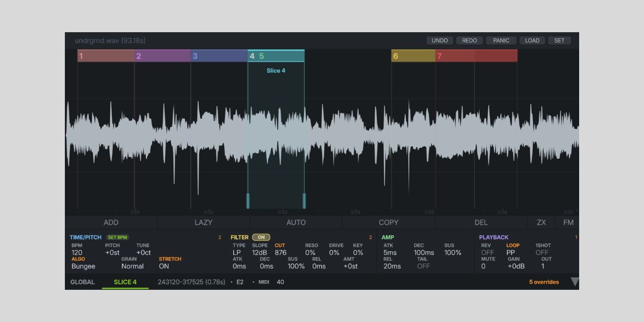Open the filter TYPE LP dropdown
Screen dimensions: 644x322
click(x=236, y=253)
